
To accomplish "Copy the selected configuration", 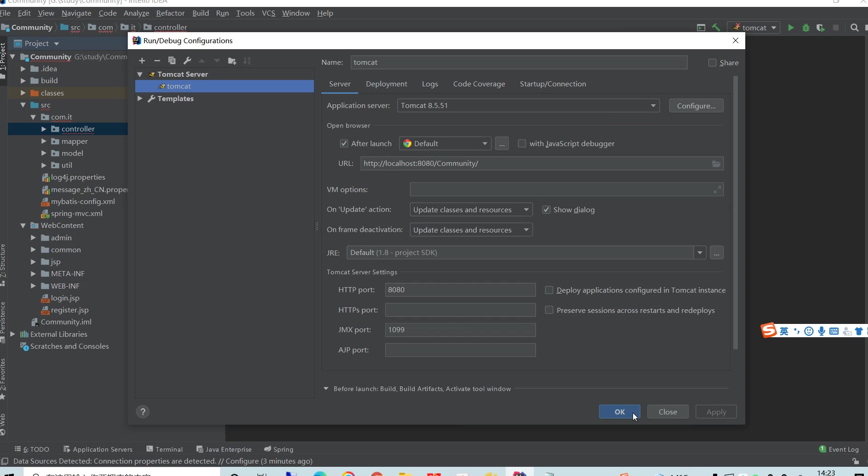I will coord(172,61).
